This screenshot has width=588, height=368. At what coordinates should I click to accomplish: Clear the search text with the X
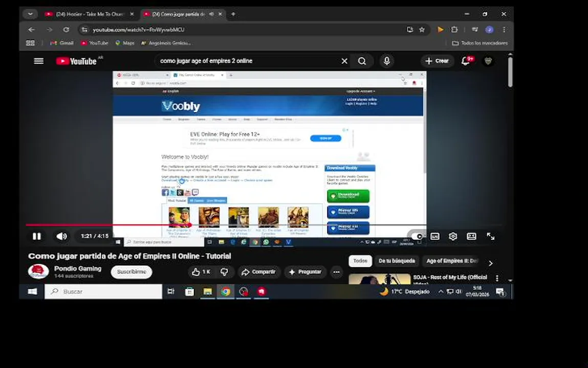[344, 61]
